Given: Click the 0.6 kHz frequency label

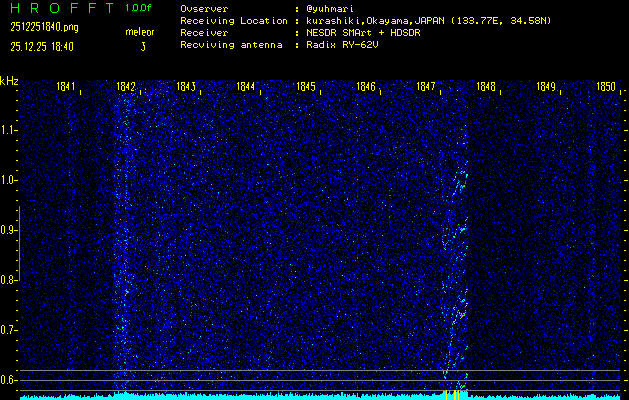Looking at the screenshot, I should [x=8, y=380].
